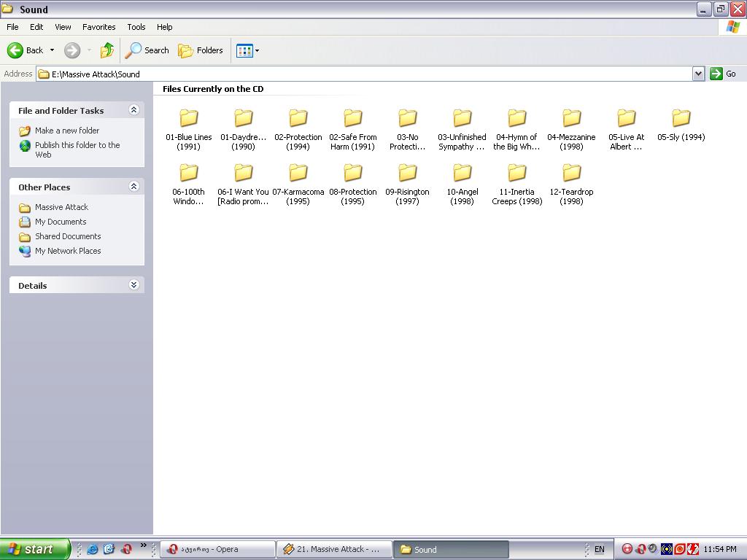The width and height of the screenshot is (747, 560).
Task: Click the 10-Angel (1998) folder
Action: click(x=462, y=173)
